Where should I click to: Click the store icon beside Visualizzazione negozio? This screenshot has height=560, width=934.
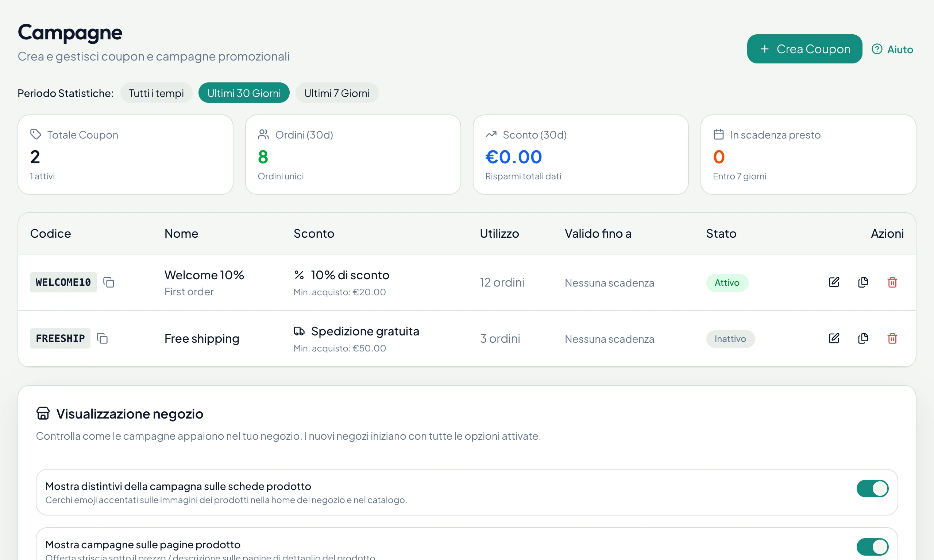click(43, 413)
